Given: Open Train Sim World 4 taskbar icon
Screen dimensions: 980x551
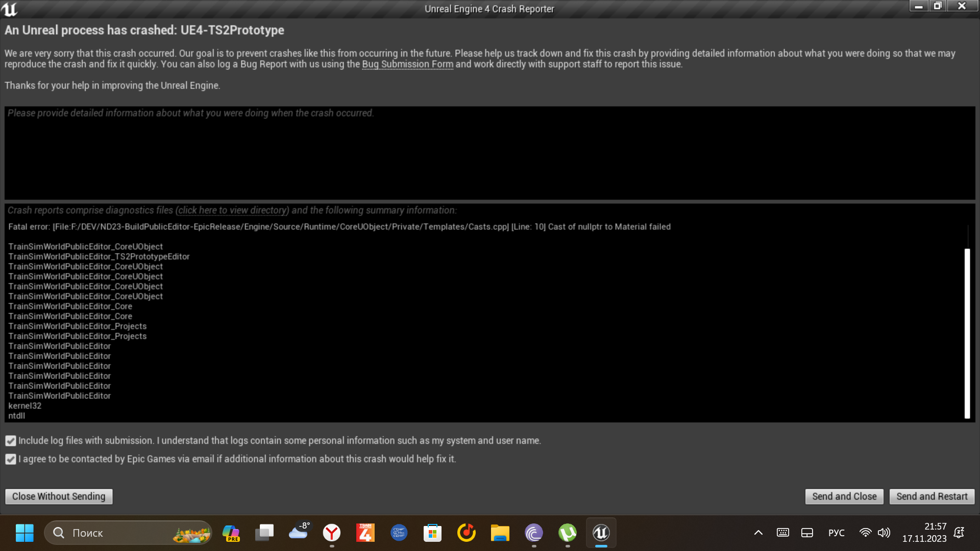Looking at the screenshot, I should coord(365,533).
